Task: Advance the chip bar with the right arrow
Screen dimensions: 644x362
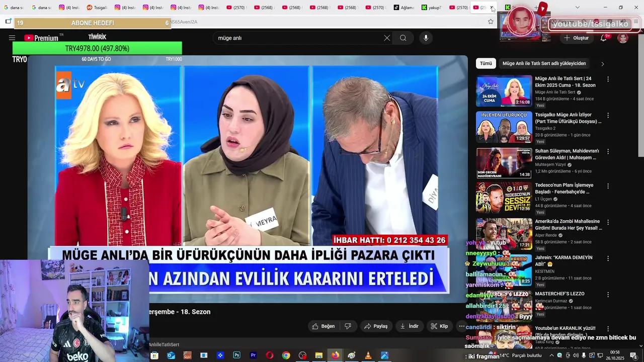Action: point(602,64)
